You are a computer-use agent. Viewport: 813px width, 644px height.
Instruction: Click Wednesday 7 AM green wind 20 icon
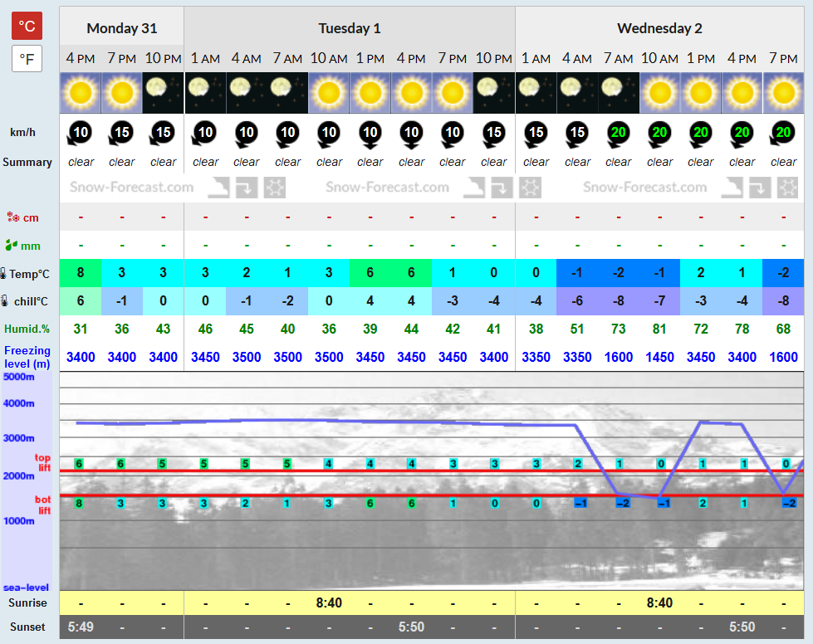[618, 134]
